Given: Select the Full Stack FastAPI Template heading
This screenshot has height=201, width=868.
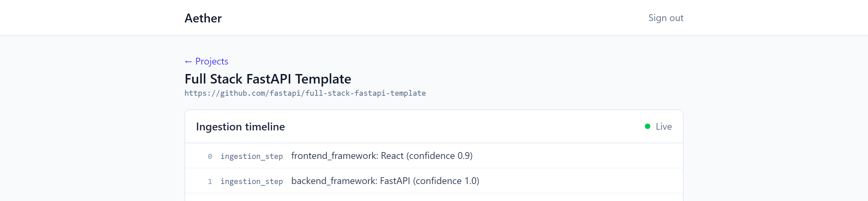Looking at the screenshot, I should (268, 79).
